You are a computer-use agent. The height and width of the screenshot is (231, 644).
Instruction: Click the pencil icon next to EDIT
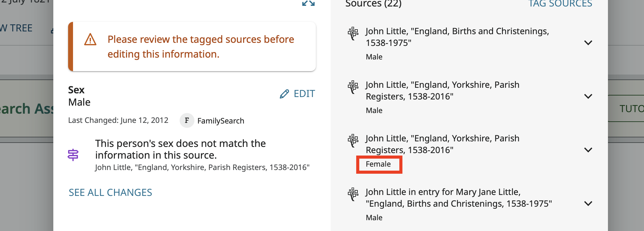pos(284,94)
